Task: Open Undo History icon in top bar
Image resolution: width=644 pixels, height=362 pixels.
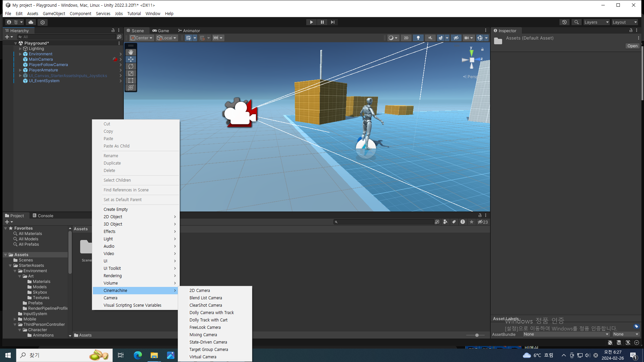Action: click(565, 22)
